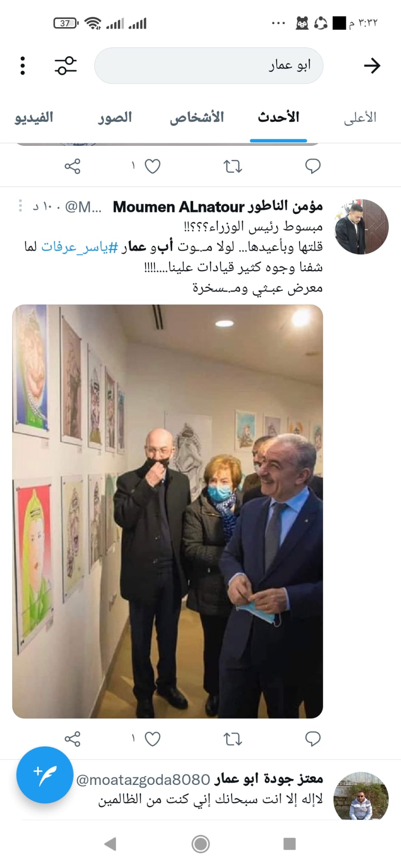Viewport: 401px width, 868px height.
Task: Open the الفيديو tab
Action: tap(34, 117)
